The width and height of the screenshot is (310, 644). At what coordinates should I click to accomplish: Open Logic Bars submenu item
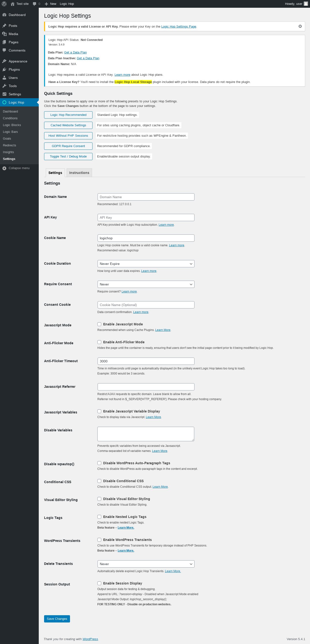pos(10,132)
